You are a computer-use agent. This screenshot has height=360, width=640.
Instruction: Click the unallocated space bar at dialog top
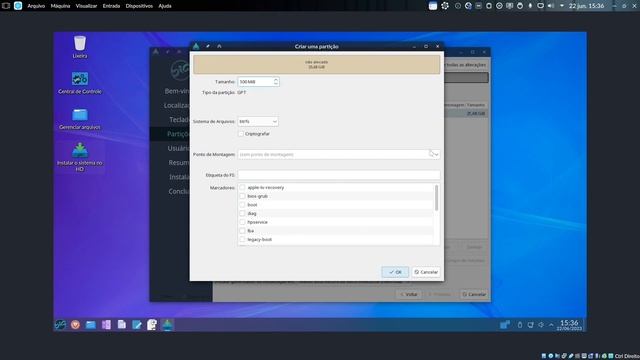tap(317, 64)
